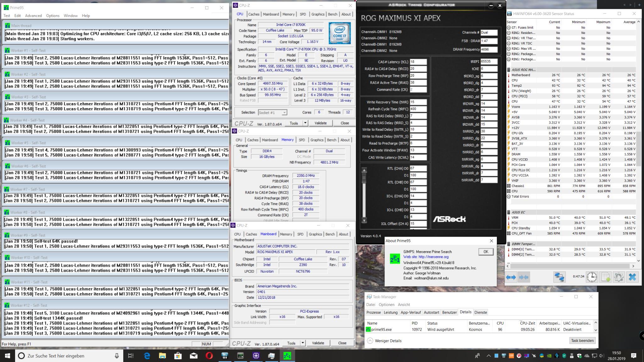644x362 pixels.
Task: Launch Opera browser from taskbar
Action: tap(209, 356)
